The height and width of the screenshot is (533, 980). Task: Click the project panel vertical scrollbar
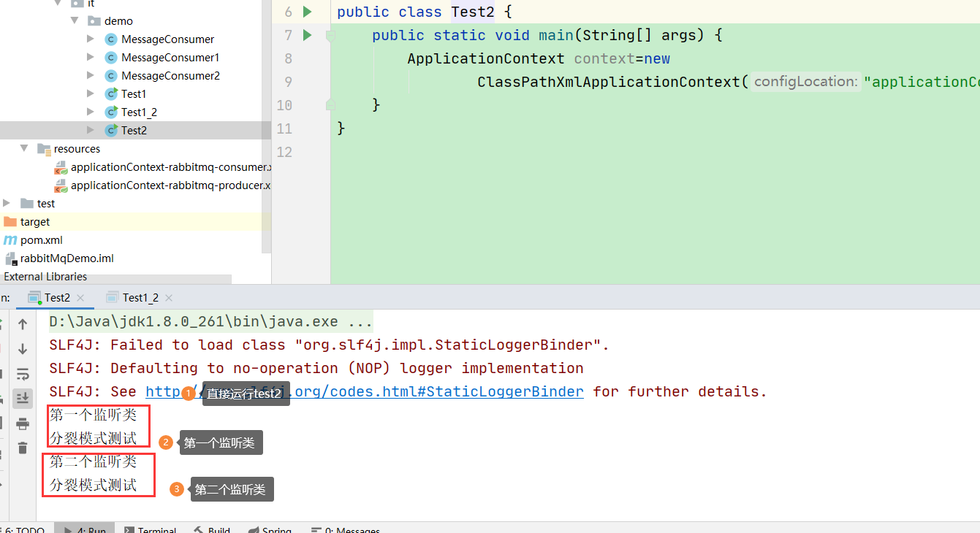pos(267,126)
